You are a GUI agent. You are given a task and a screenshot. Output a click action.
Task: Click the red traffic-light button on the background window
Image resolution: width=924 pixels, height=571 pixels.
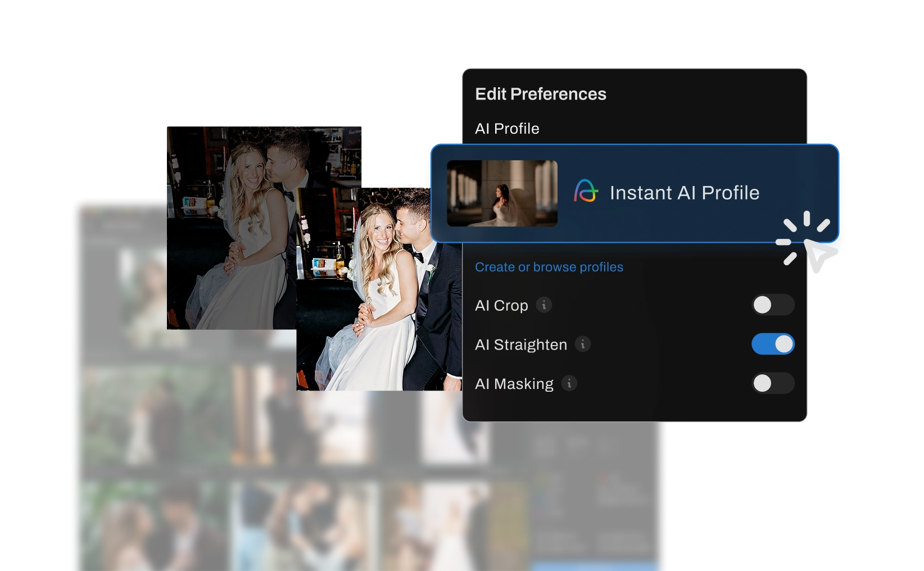point(83,209)
